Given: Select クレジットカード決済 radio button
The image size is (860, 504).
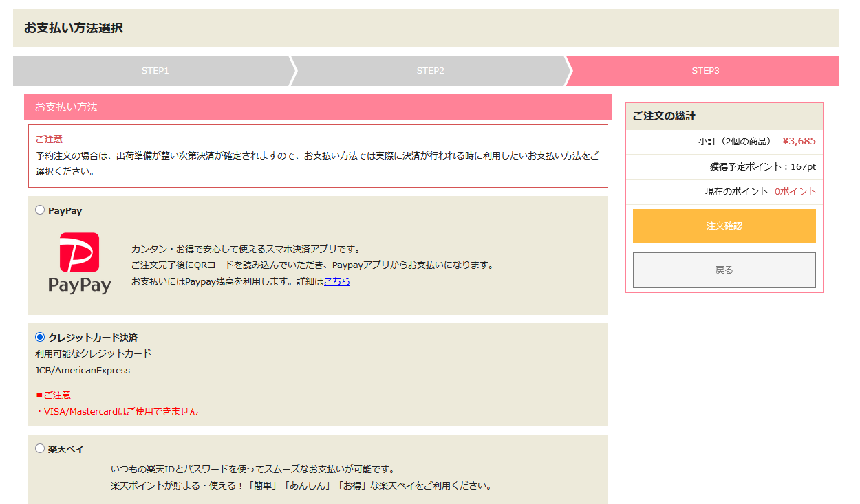Looking at the screenshot, I should pyautogui.click(x=40, y=337).
